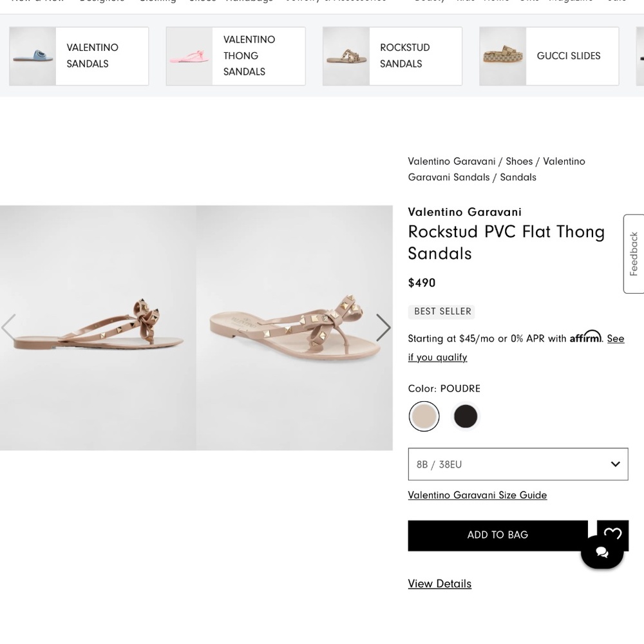This screenshot has height=644, width=644.
Task: Open the Valentino Garavani Size Guide link
Action: click(x=477, y=495)
